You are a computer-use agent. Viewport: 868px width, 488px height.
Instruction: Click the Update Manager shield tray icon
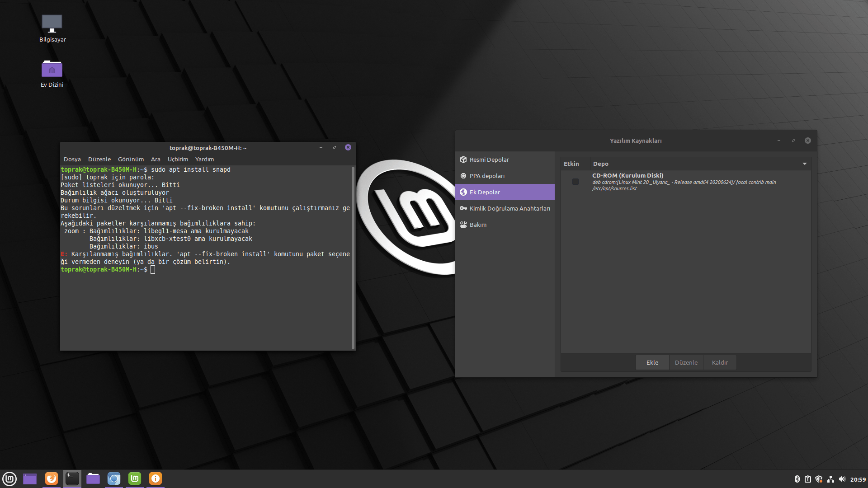coord(819,479)
